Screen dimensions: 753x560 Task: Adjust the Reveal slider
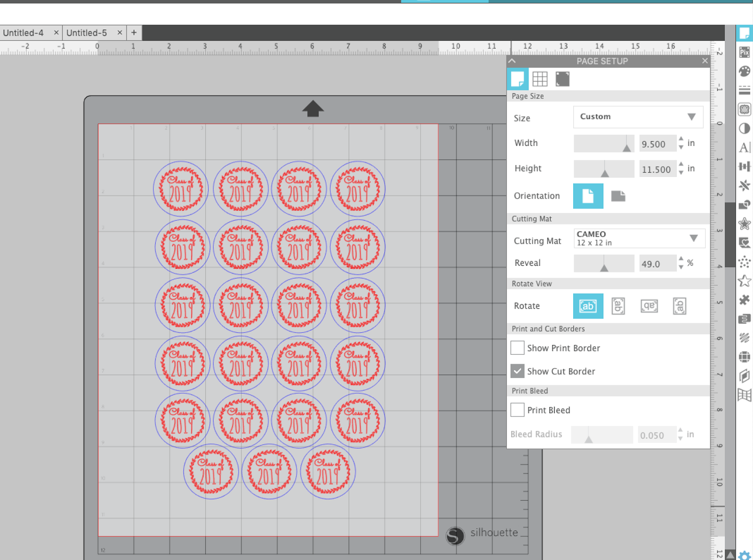click(604, 264)
